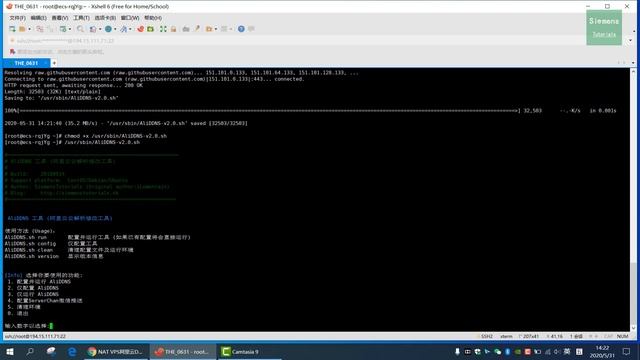Expand the Print icon dropdown arrow
Screen dimensions: 640x360
[100, 29]
